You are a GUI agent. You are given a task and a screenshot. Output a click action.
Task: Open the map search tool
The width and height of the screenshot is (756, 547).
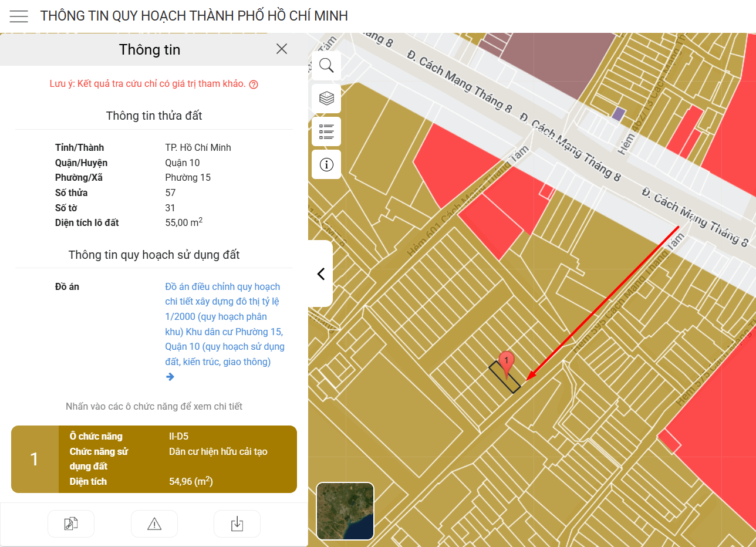(326, 65)
